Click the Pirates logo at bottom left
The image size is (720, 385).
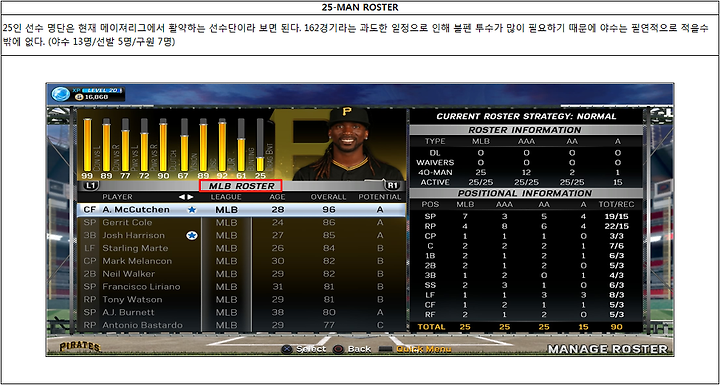click(79, 346)
